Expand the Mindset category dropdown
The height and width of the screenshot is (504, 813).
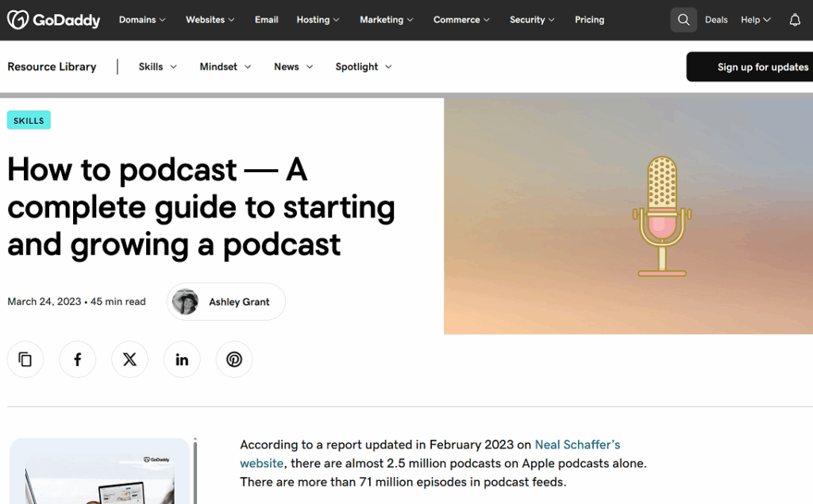[225, 67]
